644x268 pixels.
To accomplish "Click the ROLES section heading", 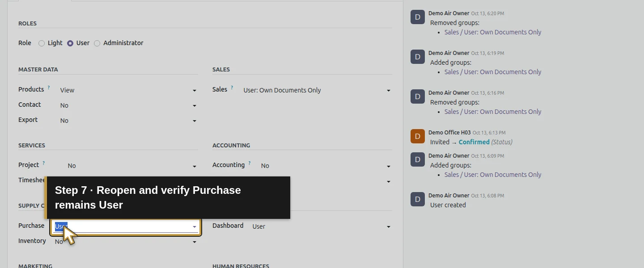I will click(x=27, y=23).
